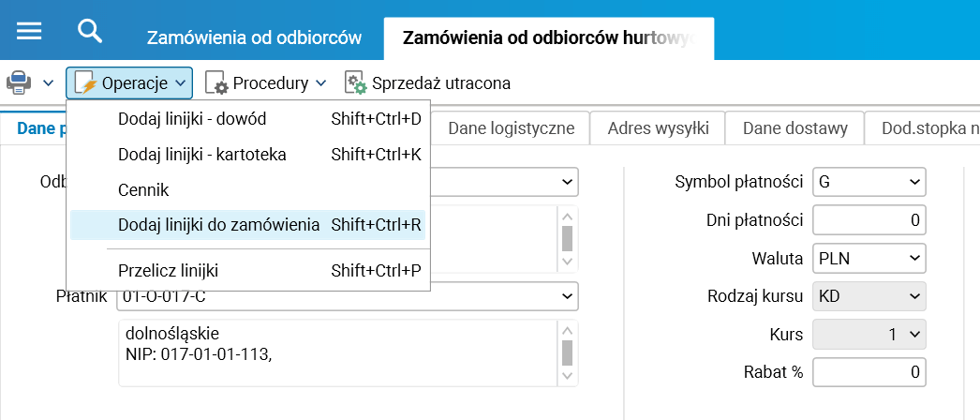The height and width of the screenshot is (420, 980).
Task: Click Przelicz linijki menu entry
Action: click(168, 271)
